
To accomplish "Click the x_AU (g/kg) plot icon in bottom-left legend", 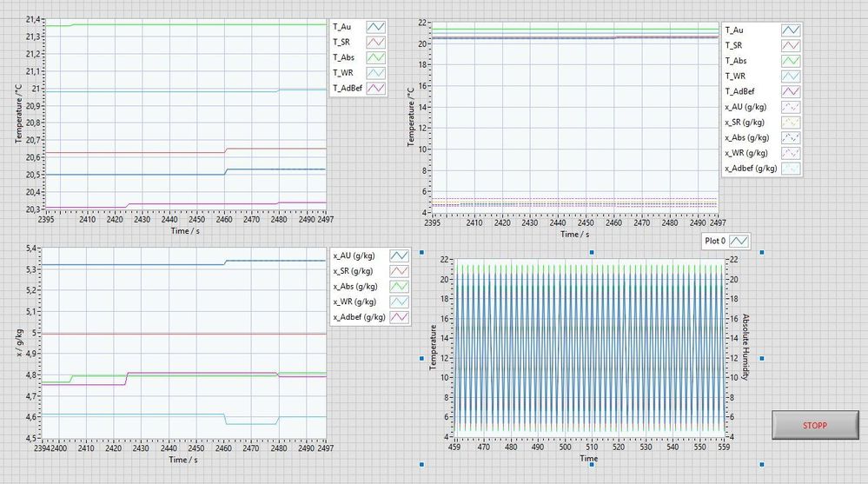I will tap(399, 255).
